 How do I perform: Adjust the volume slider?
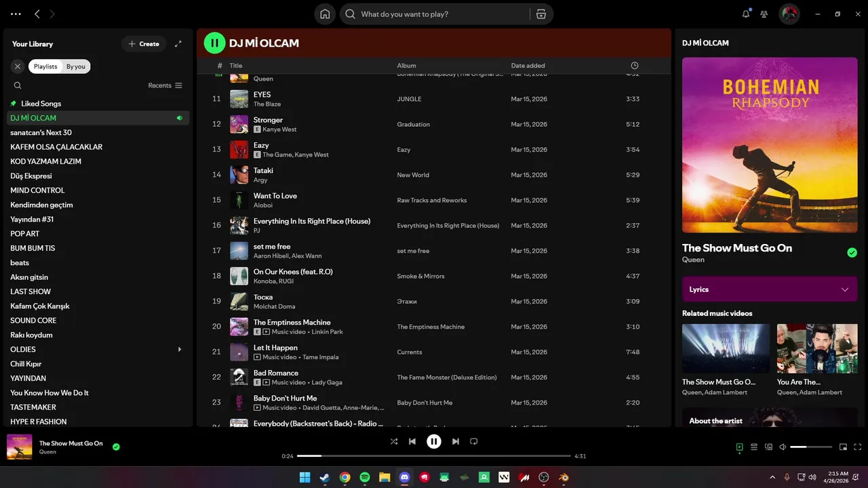click(x=811, y=447)
